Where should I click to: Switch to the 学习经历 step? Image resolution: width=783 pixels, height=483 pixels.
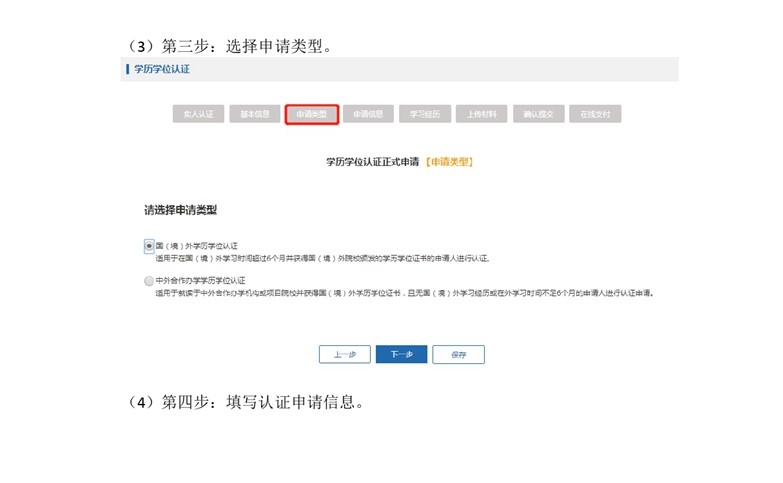tap(425, 114)
